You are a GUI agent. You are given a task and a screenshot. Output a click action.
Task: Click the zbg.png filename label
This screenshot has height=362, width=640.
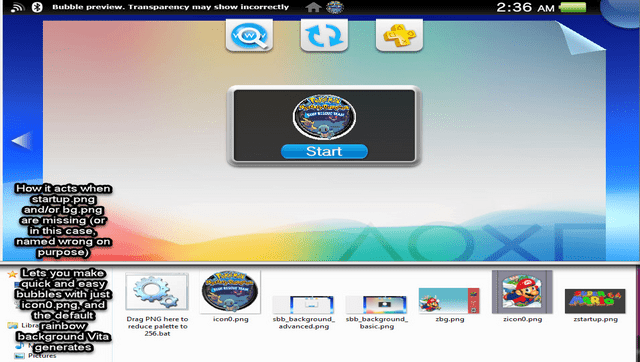pyautogui.click(x=449, y=319)
